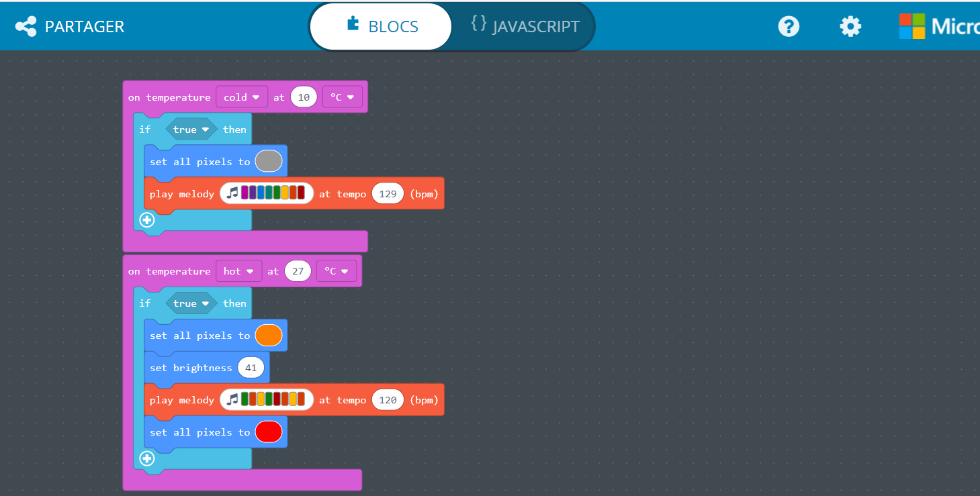The height and width of the screenshot is (496, 980).
Task: Click the "if" label in the hot block
Action: point(145,303)
